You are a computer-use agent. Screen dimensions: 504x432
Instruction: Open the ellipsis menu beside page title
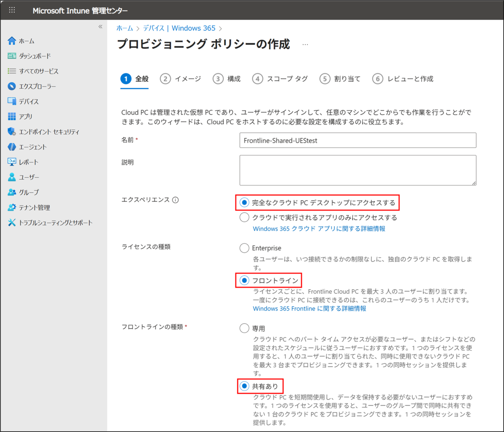tap(305, 44)
